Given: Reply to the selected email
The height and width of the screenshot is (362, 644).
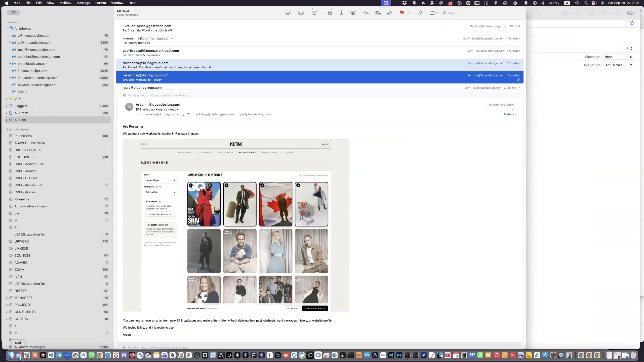Looking at the screenshot, I should 366,13.
